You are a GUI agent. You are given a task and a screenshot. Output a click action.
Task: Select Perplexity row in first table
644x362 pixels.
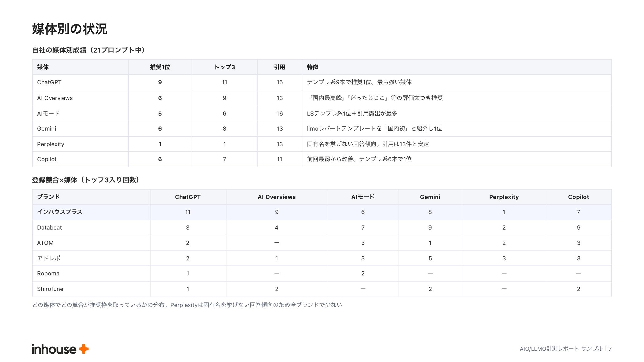point(322,144)
